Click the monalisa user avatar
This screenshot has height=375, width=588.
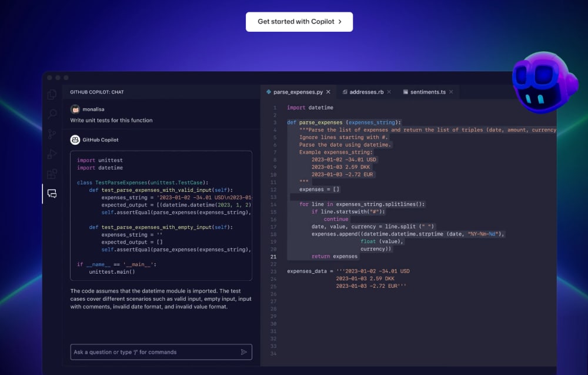[75, 109]
